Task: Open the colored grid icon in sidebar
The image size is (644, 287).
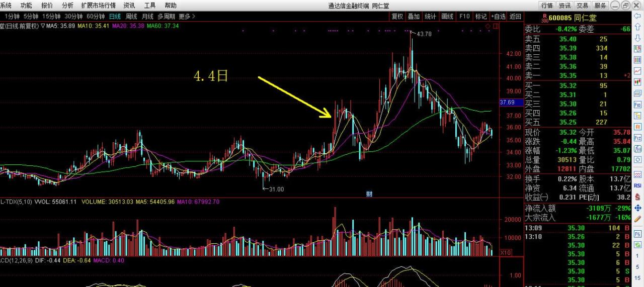Action: point(637,59)
